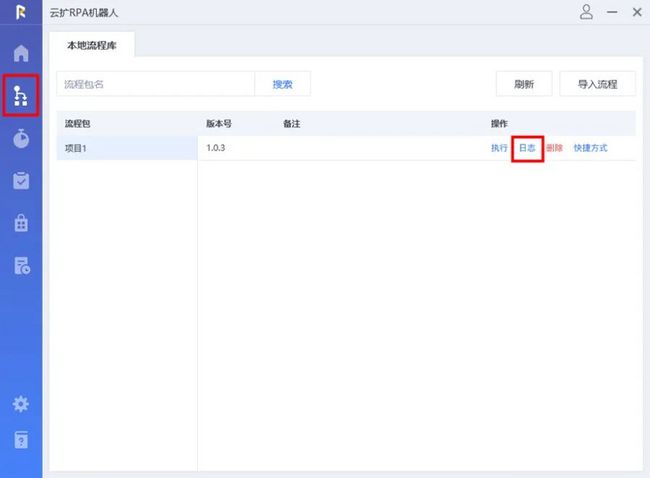Open the user account profile icon
650x478 pixels.
point(586,12)
